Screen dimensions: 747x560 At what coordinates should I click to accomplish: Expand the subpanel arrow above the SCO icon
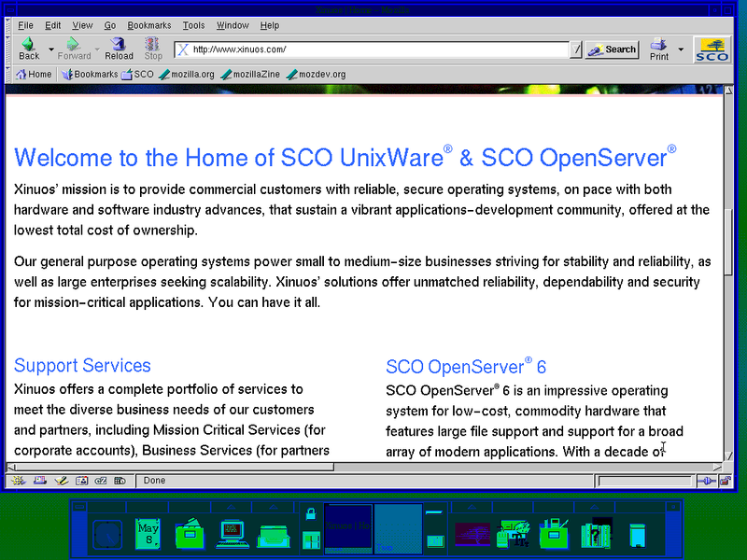(472, 507)
